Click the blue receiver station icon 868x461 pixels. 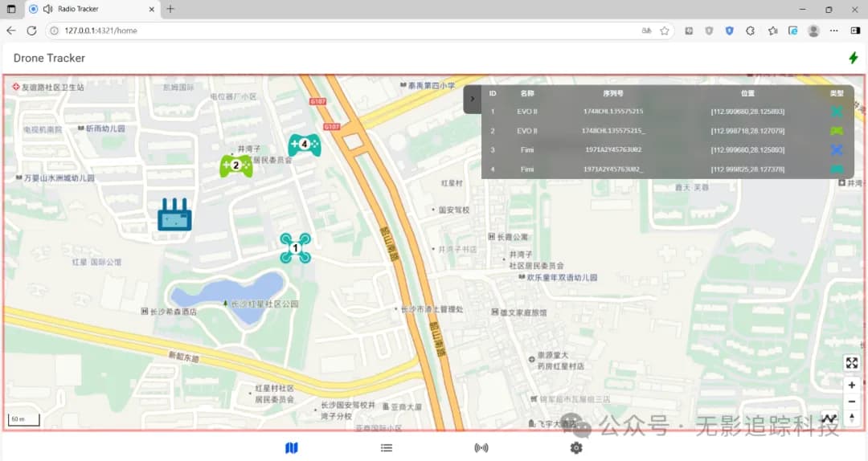point(174,215)
